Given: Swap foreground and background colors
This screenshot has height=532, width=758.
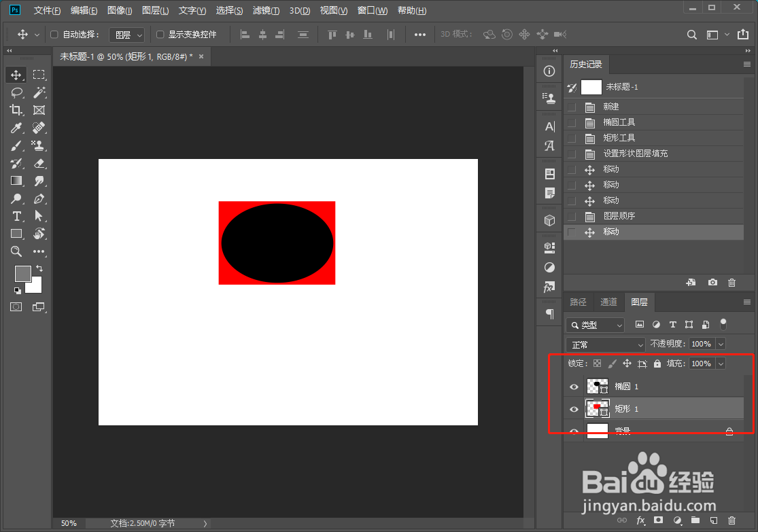Looking at the screenshot, I should pos(39,268).
